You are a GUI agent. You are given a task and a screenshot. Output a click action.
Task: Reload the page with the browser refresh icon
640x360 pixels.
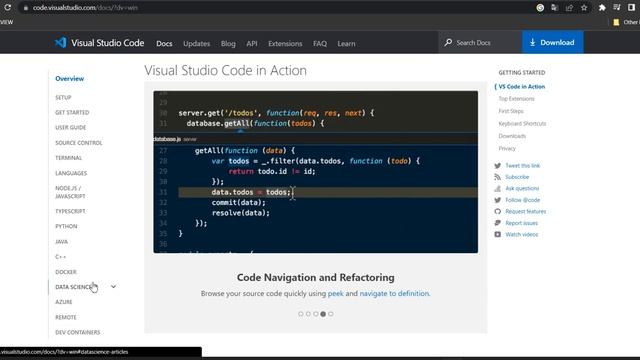tap(7, 7)
